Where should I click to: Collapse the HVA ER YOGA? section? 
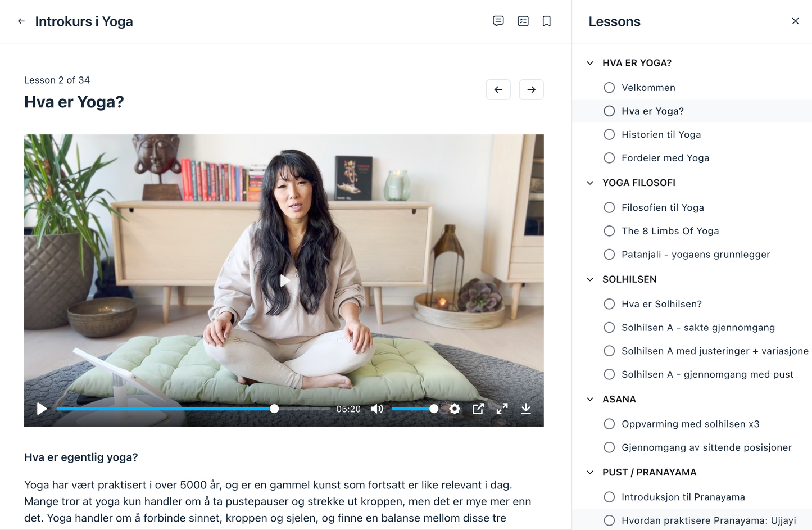[590, 63]
